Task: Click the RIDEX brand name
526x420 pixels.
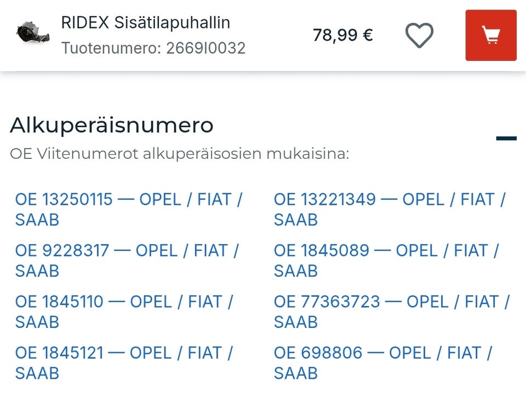Action: [x=85, y=23]
